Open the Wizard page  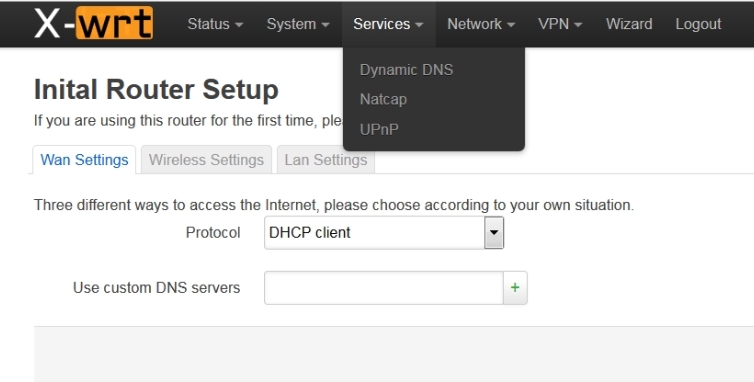pos(629,24)
